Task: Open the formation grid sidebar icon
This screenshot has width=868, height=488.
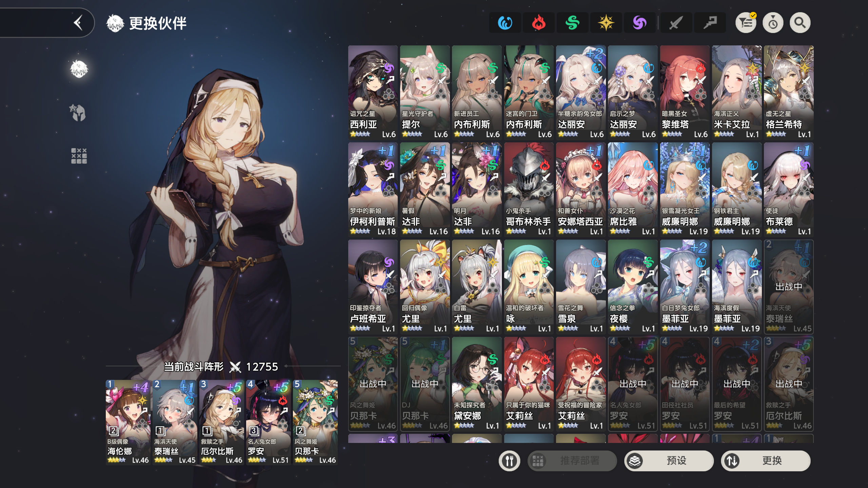Action: (x=79, y=156)
